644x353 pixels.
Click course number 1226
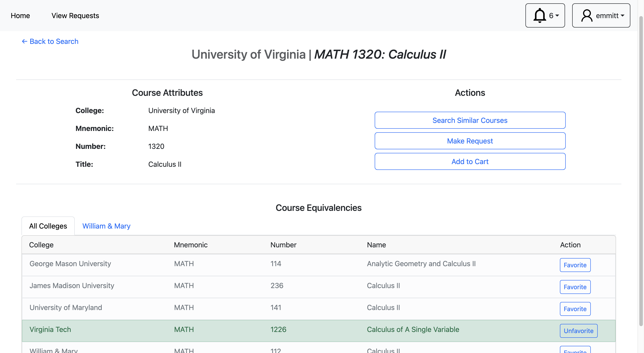click(x=278, y=329)
